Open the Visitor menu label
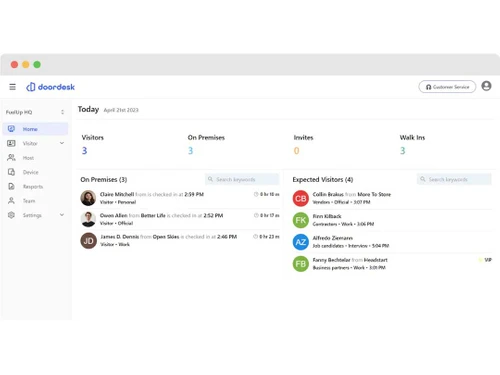500x375 pixels. (x=30, y=143)
